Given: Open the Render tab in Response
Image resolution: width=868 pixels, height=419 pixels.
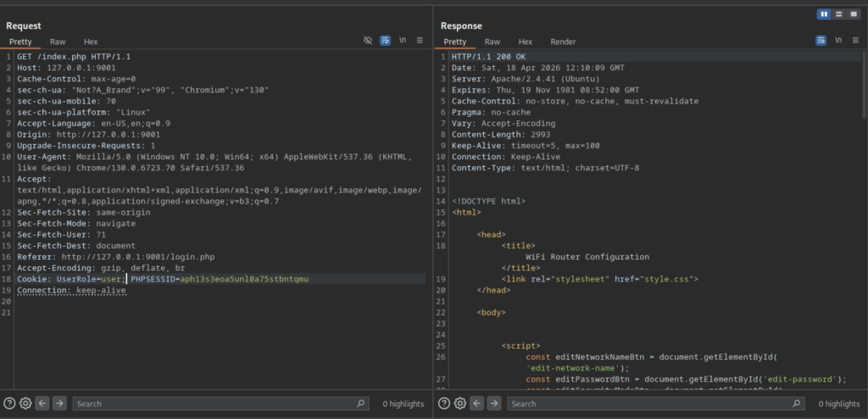Looking at the screenshot, I should (563, 42).
